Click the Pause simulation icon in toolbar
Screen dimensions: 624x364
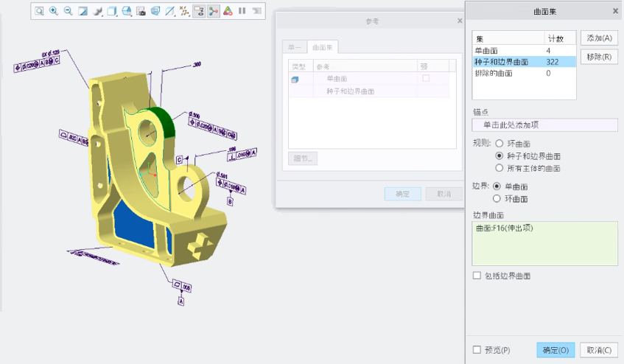pyautogui.click(x=242, y=11)
